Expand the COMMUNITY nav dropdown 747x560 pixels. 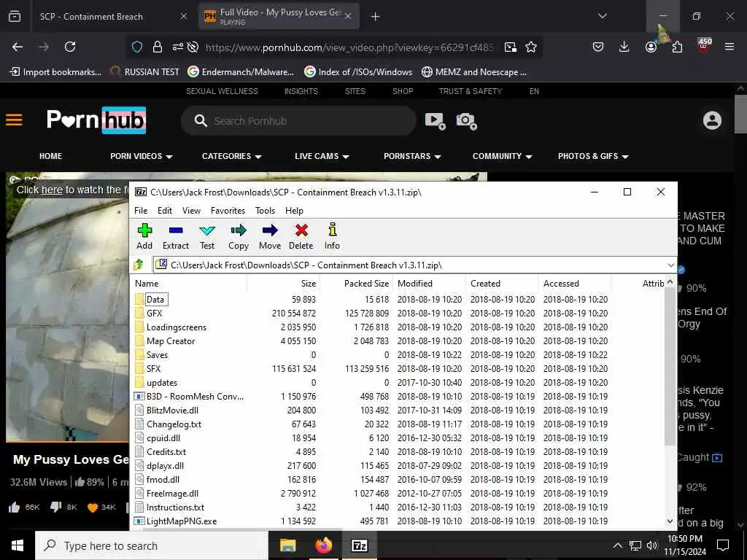502,156
